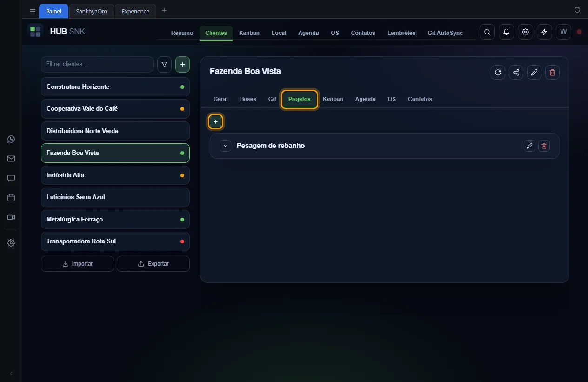The image size is (588, 382).
Task: Click the red status indicator dot in header
Action: [x=579, y=32]
